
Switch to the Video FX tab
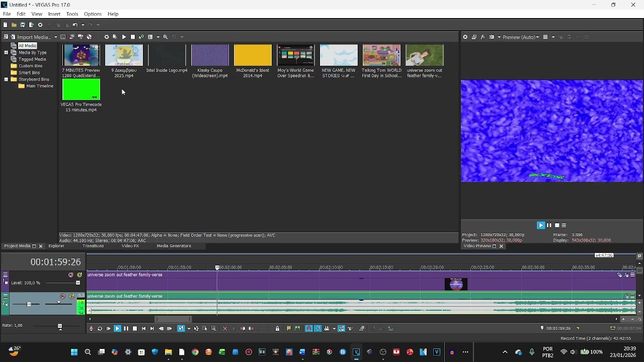point(130,246)
